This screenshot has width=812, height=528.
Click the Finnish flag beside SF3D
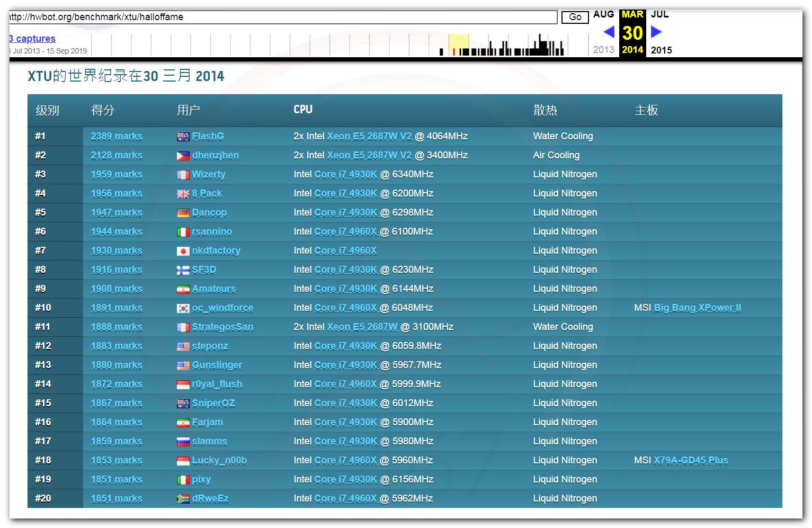[x=183, y=270]
